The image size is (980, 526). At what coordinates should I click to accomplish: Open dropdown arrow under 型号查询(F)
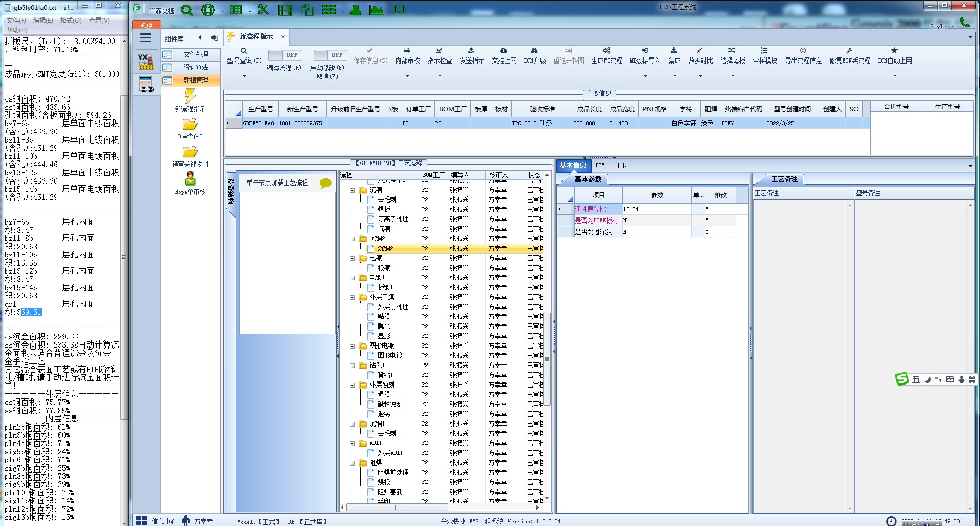(x=244, y=76)
